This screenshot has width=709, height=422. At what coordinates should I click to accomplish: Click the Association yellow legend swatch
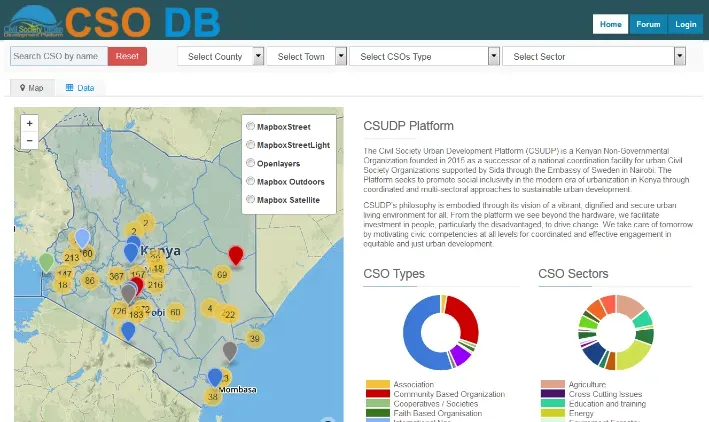pyautogui.click(x=378, y=384)
